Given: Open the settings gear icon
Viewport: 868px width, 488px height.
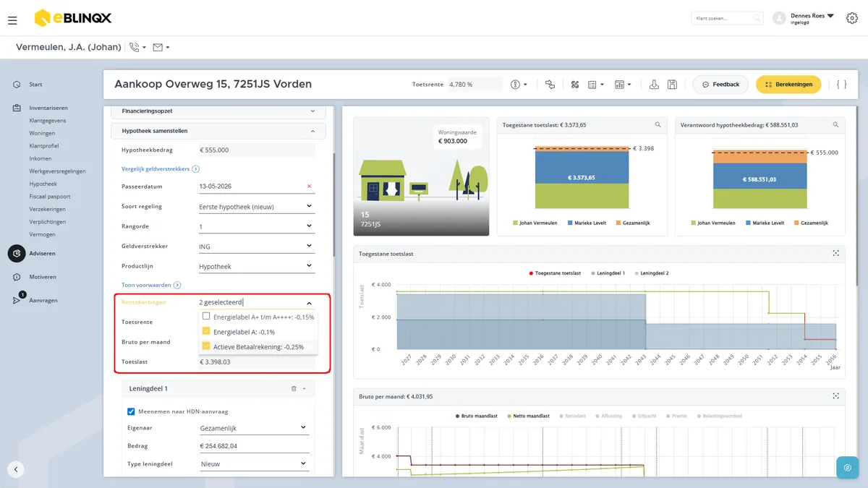Looking at the screenshot, I should click(852, 18).
